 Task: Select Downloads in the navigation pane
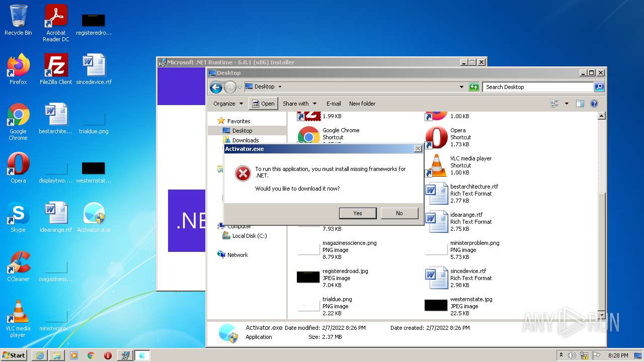pos(246,140)
